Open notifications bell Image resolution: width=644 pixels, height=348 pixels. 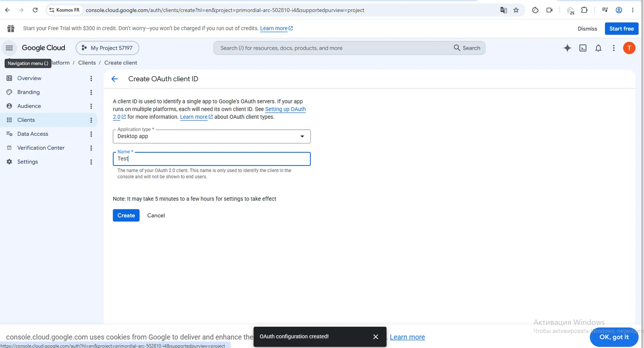coord(599,48)
